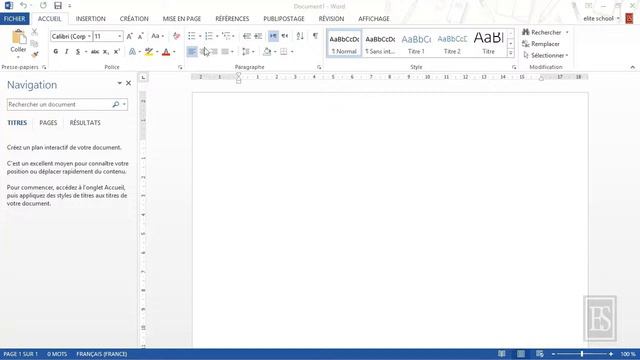
Task: Switch to the INSERTION tab
Action: (x=91, y=19)
